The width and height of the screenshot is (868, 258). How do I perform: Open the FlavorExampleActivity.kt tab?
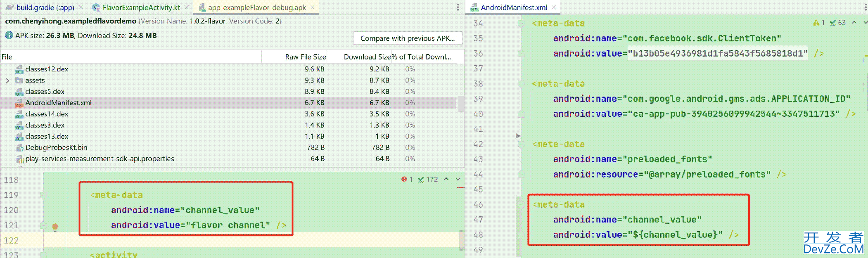pyautogui.click(x=141, y=7)
